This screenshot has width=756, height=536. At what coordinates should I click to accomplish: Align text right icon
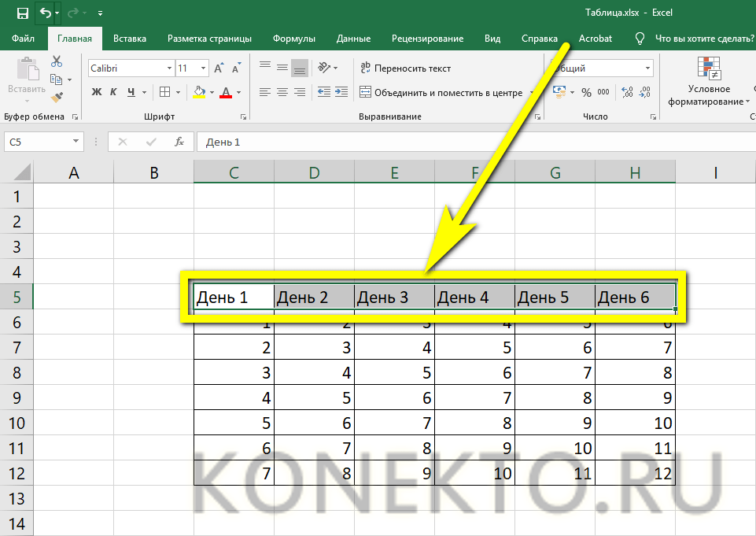tap(300, 92)
